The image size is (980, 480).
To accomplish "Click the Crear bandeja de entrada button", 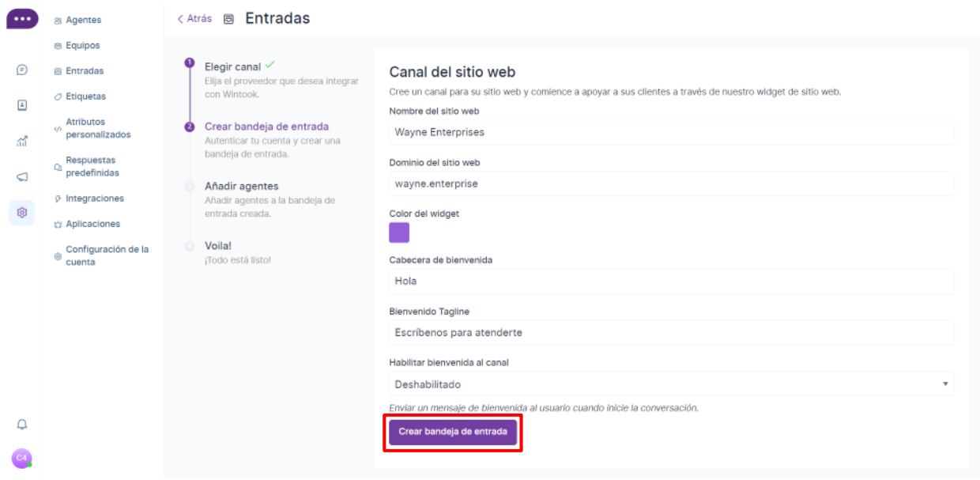I will click(x=453, y=432).
